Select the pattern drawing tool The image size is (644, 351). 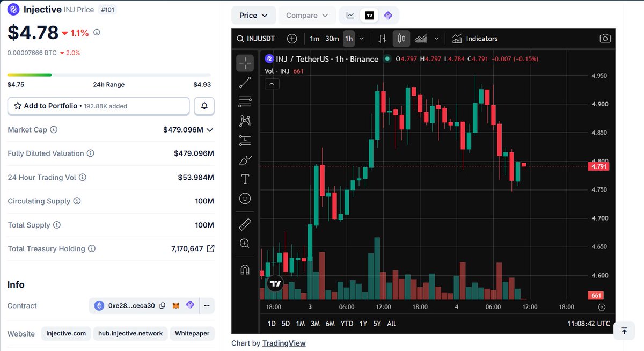pos(245,121)
